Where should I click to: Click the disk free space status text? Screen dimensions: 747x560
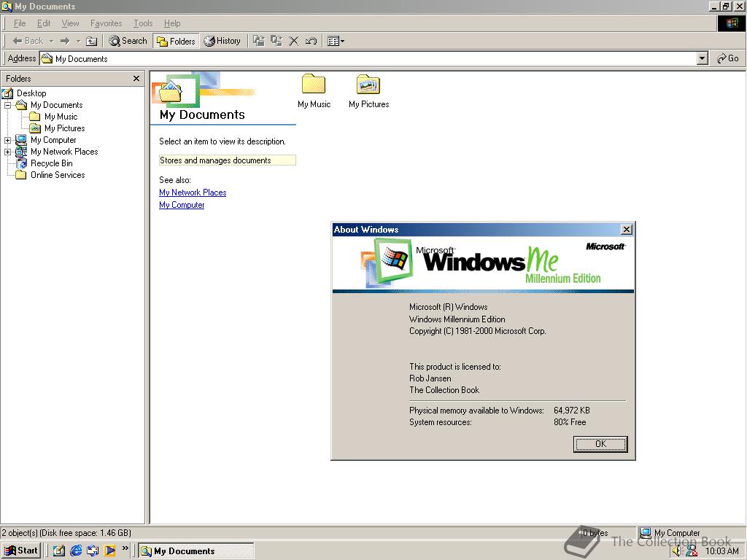pyautogui.click(x=85, y=533)
